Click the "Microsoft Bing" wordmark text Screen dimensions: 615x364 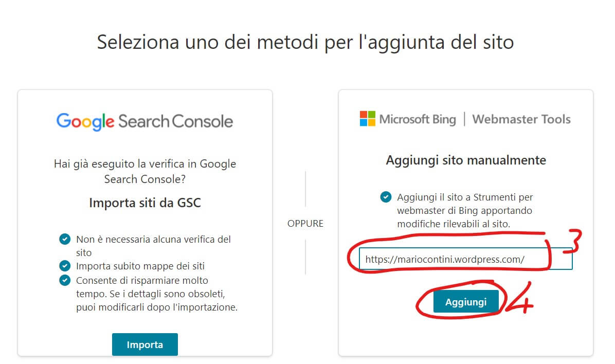(x=418, y=119)
